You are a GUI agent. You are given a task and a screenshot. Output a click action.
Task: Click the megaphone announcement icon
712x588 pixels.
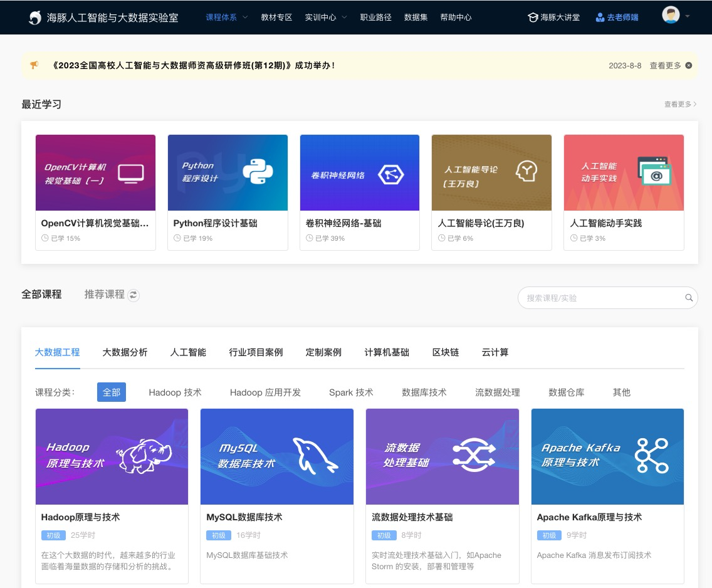[34, 65]
